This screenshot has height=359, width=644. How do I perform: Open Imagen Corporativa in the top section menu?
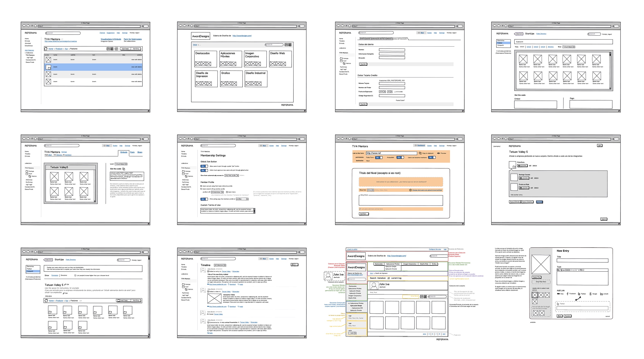(x=410, y=264)
